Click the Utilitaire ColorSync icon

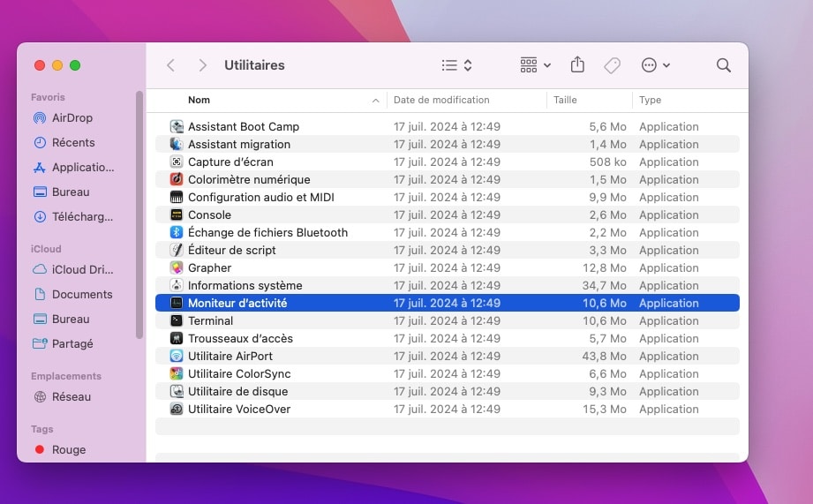177,373
